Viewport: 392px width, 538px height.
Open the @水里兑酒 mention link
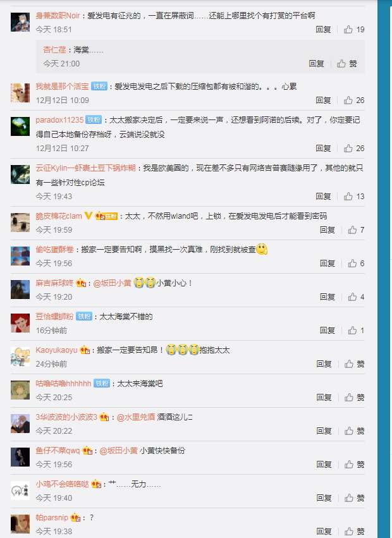pyautogui.click(x=136, y=417)
